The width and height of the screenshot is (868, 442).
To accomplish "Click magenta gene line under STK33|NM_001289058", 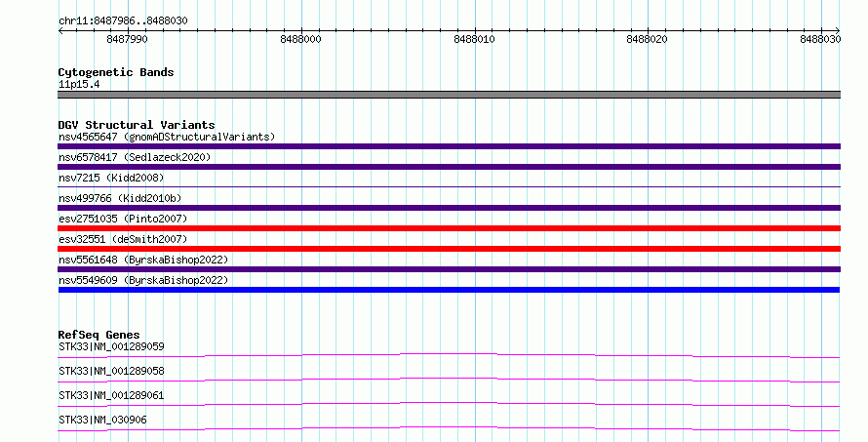I will click(x=449, y=380).
